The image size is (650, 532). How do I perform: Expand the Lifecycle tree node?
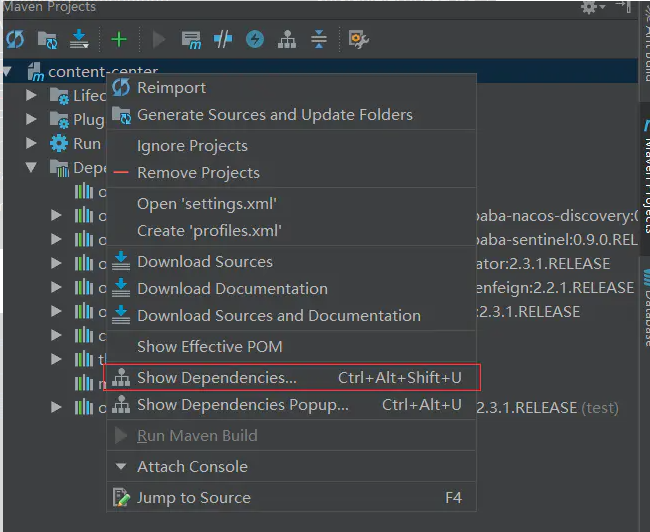pyautogui.click(x=31, y=95)
